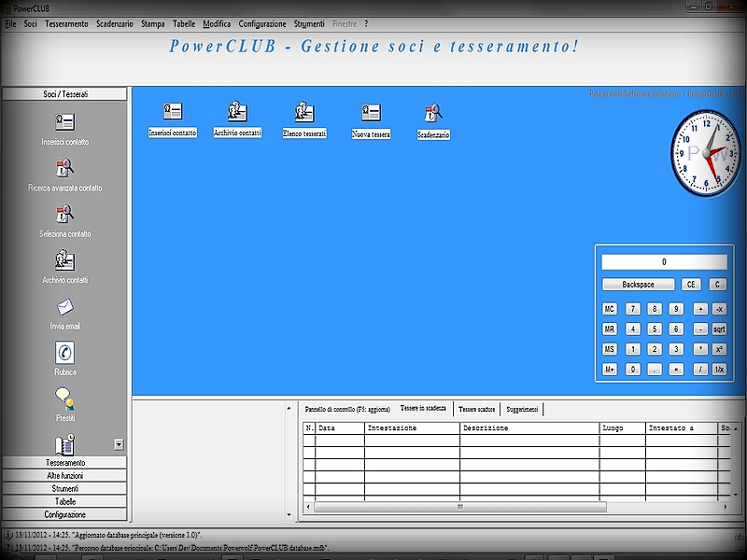This screenshot has height=560, width=747.
Task: Open the File menu
Action: pyautogui.click(x=10, y=24)
